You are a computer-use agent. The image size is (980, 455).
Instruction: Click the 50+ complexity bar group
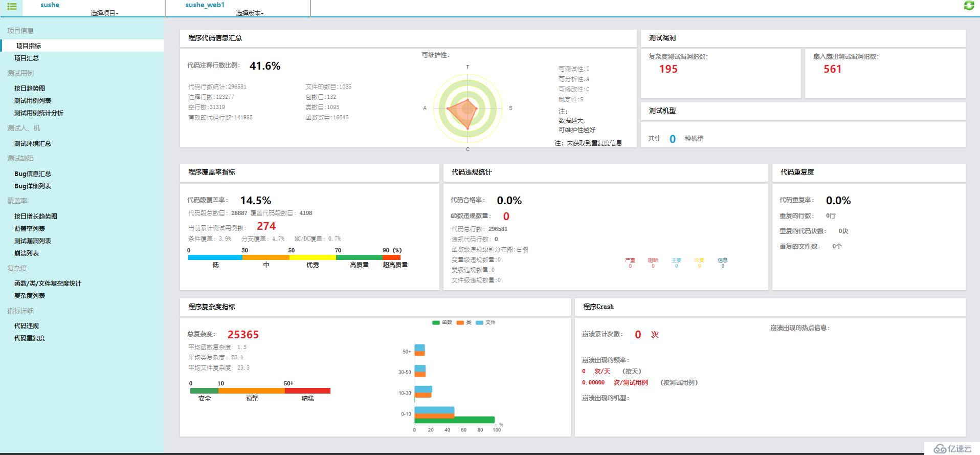coord(419,350)
